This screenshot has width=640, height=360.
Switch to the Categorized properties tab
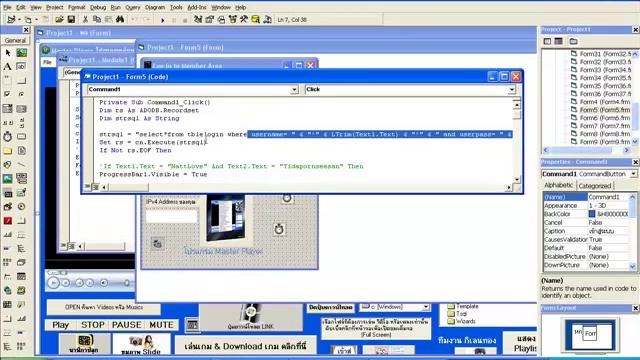point(595,186)
